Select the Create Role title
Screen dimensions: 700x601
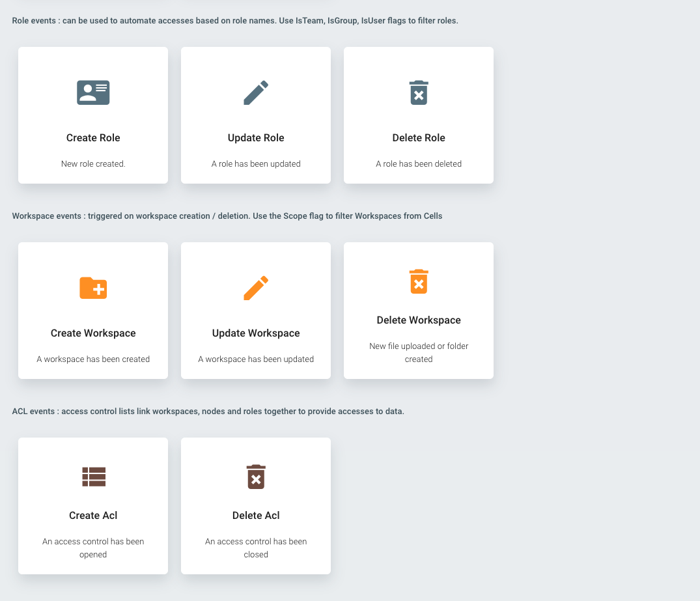[93, 137]
